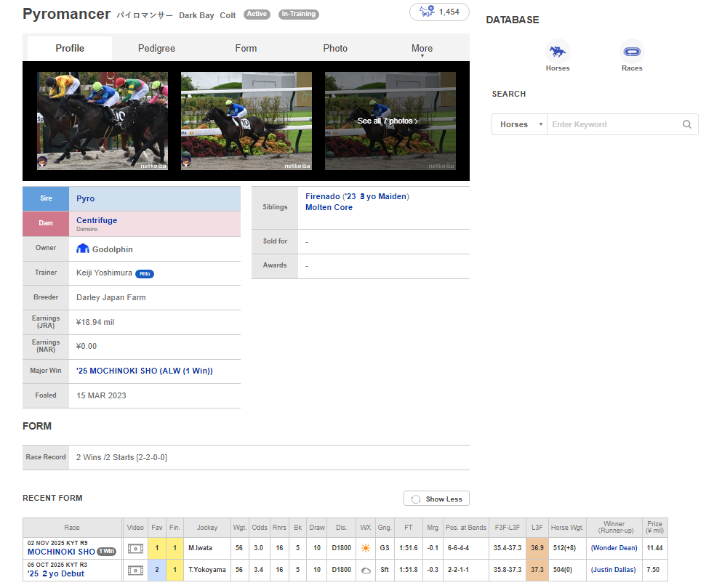The height and width of the screenshot is (588, 714).
Task: Toggle the Show Less button
Action: click(436, 499)
